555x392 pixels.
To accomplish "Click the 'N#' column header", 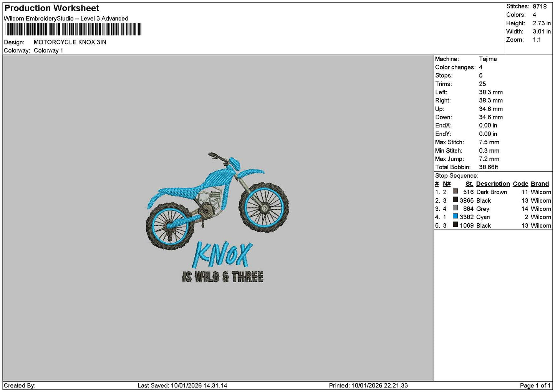I will [x=447, y=184].
